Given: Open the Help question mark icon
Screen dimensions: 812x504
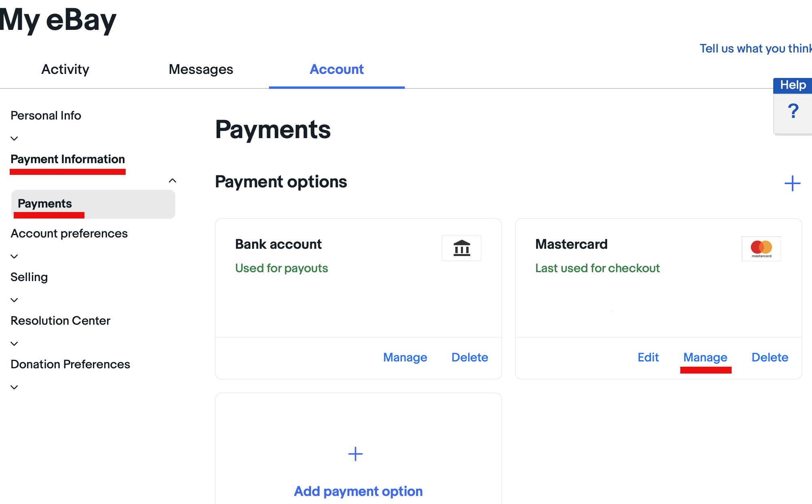Looking at the screenshot, I should 793,111.
